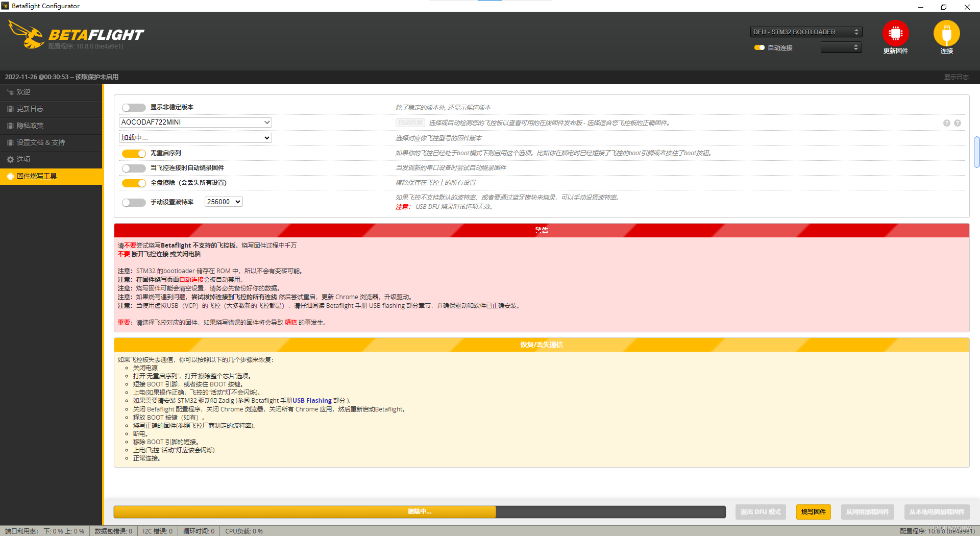Screen dimensions: 980x536
Task: Toggle flash on connect (当飞控连接时自动烧录固件)
Action: pos(134,168)
